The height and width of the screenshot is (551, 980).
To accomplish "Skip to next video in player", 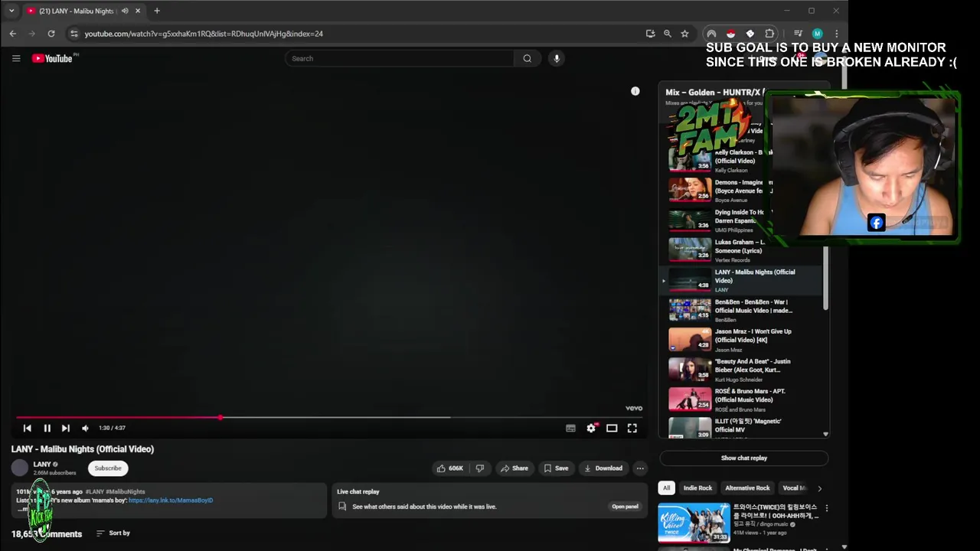I will pyautogui.click(x=66, y=429).
